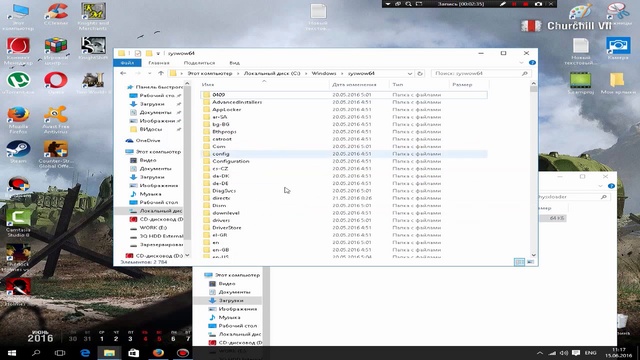The width and height of the screenshot is (640, 360).
Task: Open Панель быстрого доступа in navigation pane
Action: click(155, 87)
